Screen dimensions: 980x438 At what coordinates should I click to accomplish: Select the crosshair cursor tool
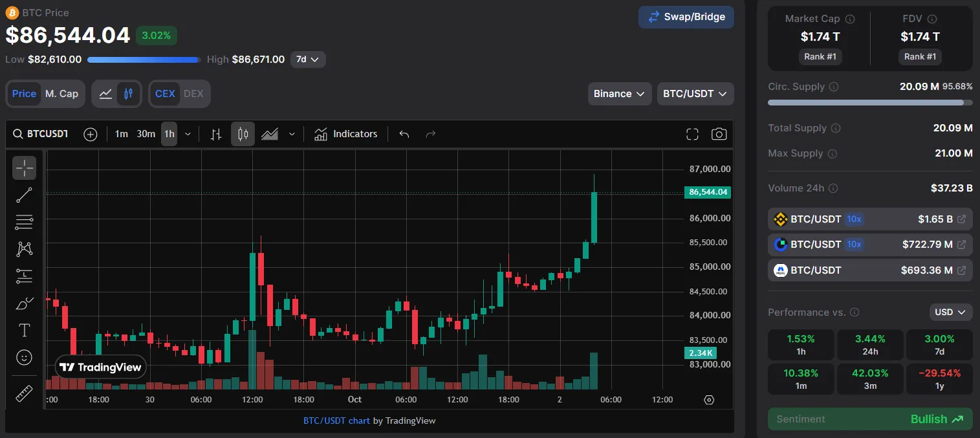pos(25,168)
